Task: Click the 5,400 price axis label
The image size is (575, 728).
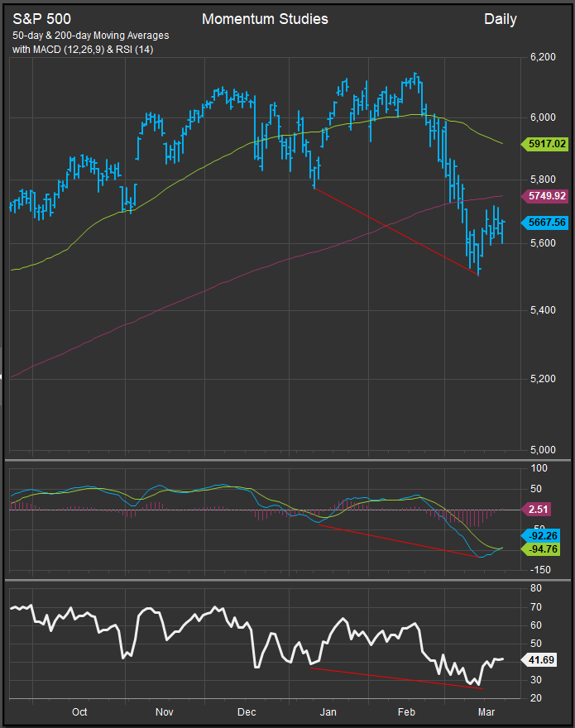Action: point(543,310)
